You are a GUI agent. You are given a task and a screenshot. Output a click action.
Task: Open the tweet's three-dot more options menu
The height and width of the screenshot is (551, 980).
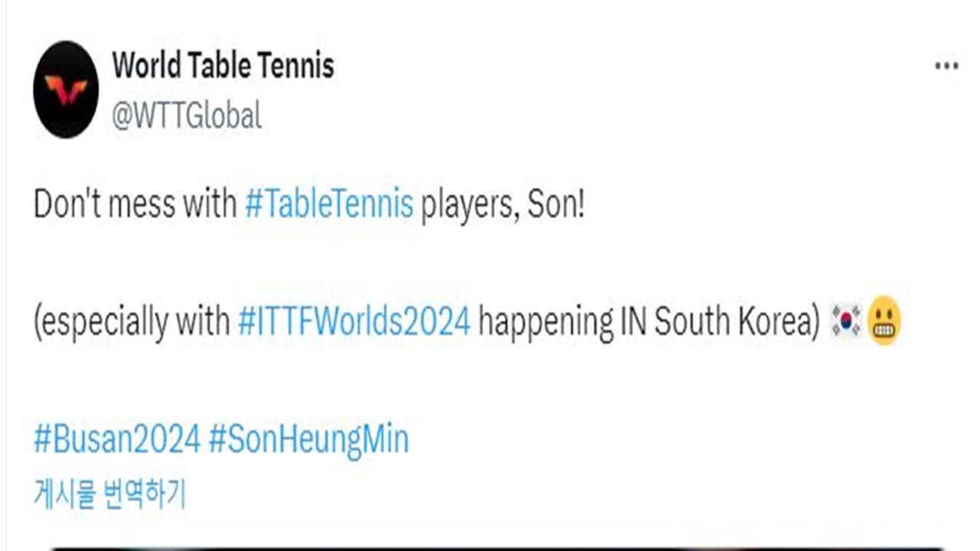[x=946, y=67]
